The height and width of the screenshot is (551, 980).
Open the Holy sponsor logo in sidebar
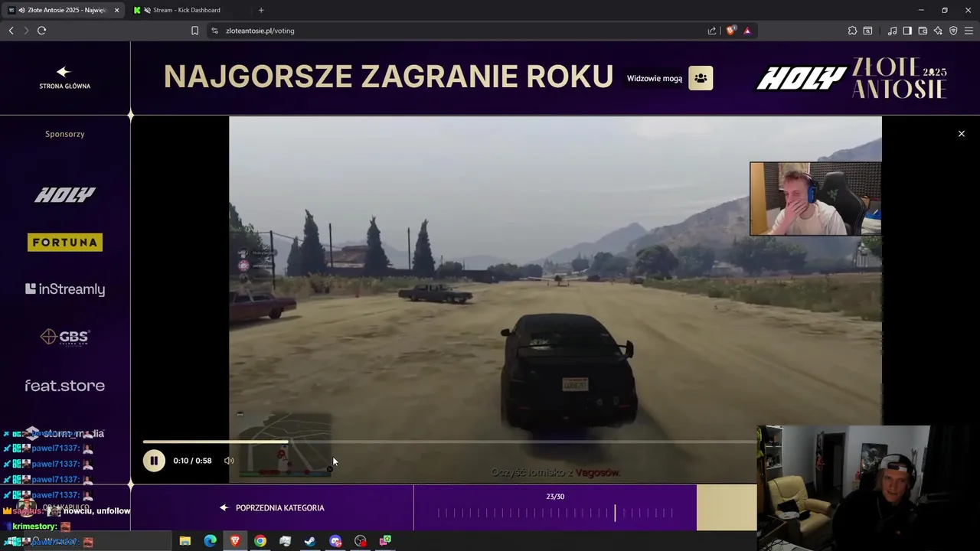(65, 195)
